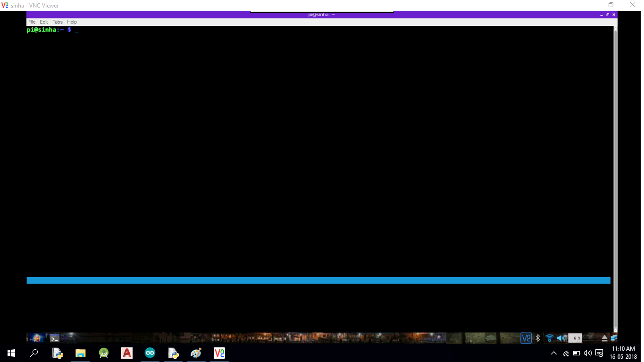Open File Explorer from the Windows taskbar
Viewport: 644px width, 362px height.
80,353
